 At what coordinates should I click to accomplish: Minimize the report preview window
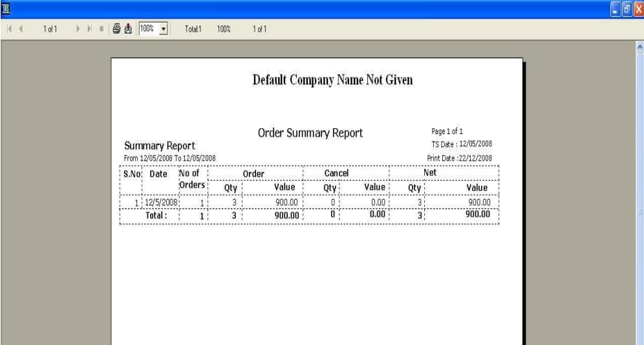coord(616,8)
